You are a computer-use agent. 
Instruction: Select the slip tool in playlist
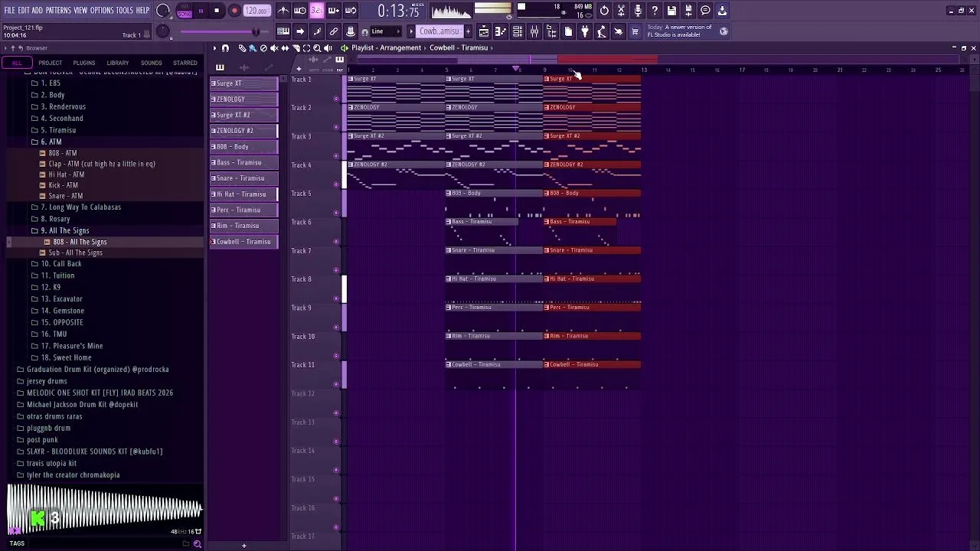(285, 48)
